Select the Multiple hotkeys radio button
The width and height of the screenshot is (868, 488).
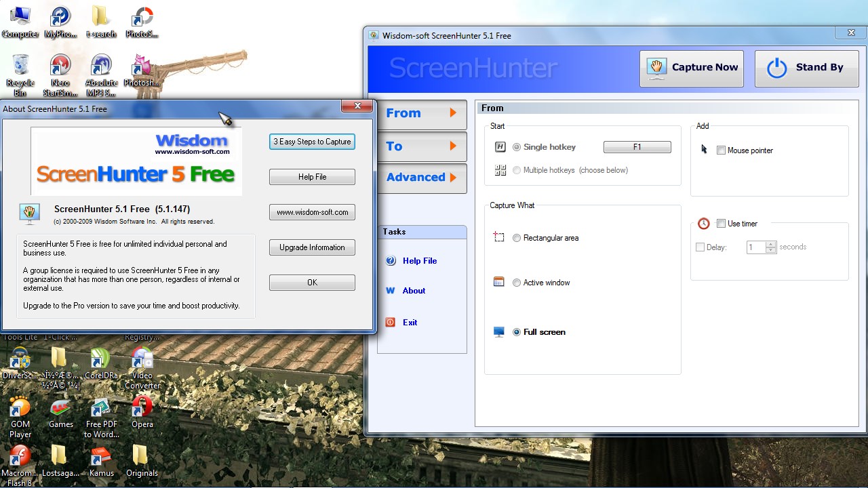517,170
